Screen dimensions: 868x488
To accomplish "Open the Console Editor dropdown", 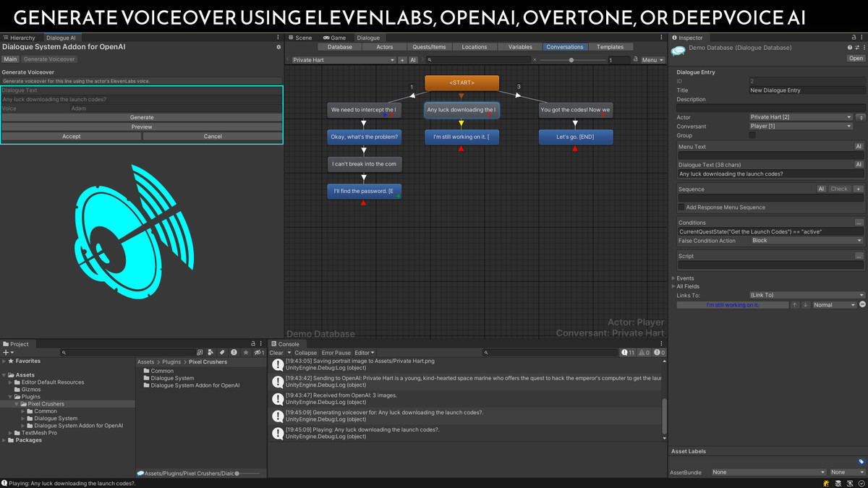I will [365, 353].
